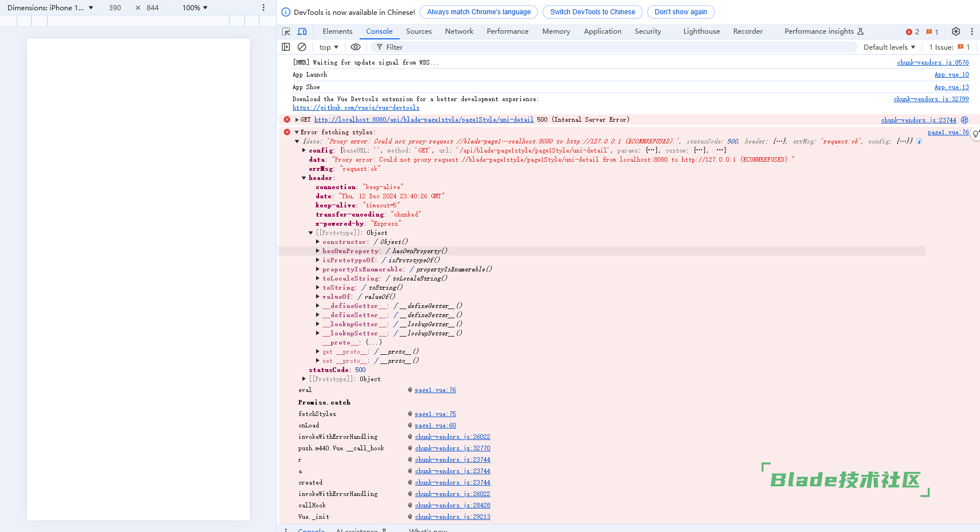980x532 pixels.
Task: Open source link chunk-vendors.js:8576
Action: tap(933, 62)
